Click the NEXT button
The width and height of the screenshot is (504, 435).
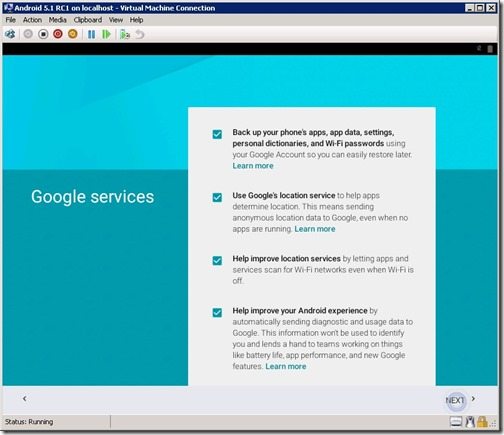[x=455, y=400]
